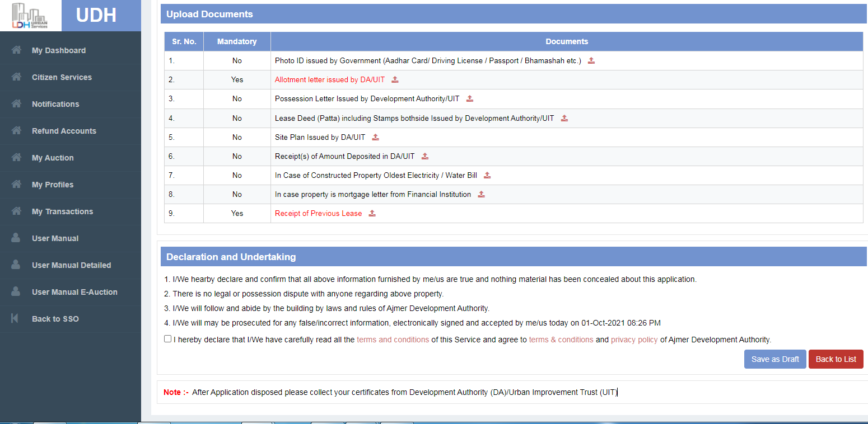Open Citizen Services menu item
868x424 pixels.
[x=62, y=77]
